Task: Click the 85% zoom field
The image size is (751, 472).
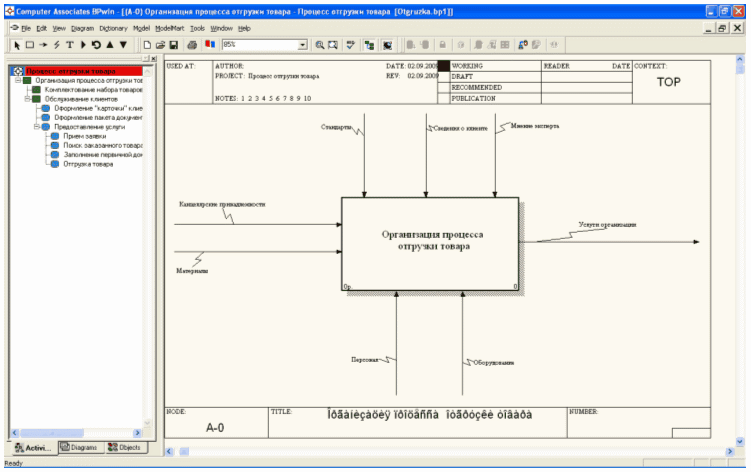Action: pyautogui.click(x=260, y=45)
